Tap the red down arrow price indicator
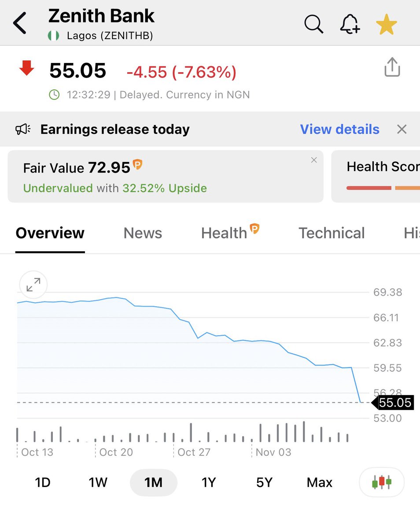 click(27, 68)
